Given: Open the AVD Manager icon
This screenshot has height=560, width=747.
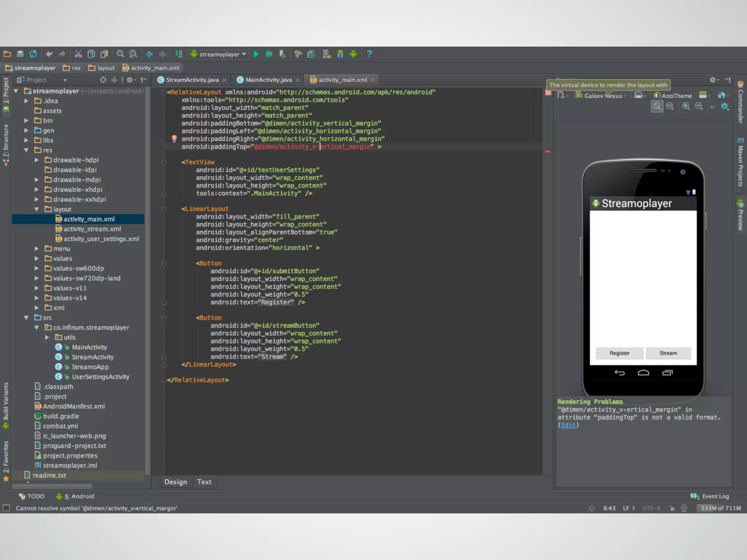Looking at the screenshot, I should point(327,54).
